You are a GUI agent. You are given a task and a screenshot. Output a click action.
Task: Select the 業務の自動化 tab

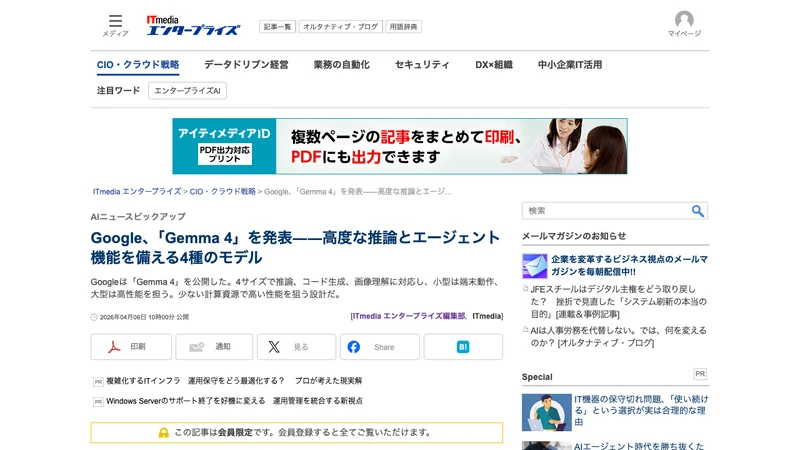pyautogui.click(x=341, y=65)
